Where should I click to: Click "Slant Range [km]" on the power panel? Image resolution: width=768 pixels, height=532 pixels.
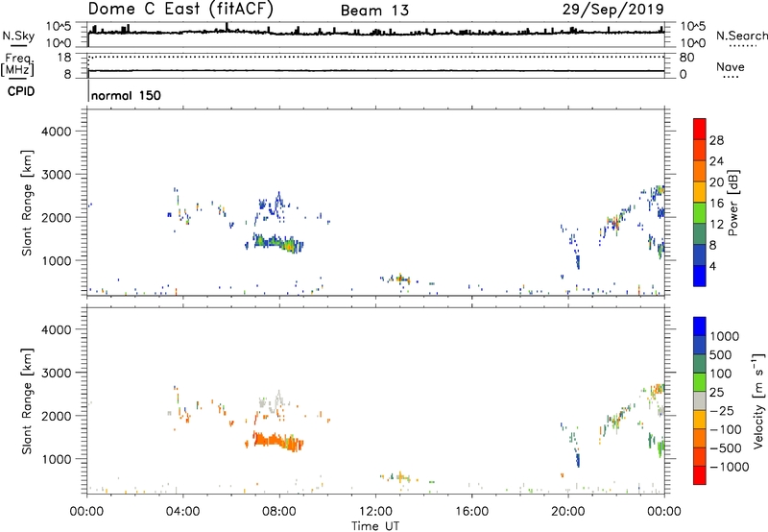(x=27, y=203)
